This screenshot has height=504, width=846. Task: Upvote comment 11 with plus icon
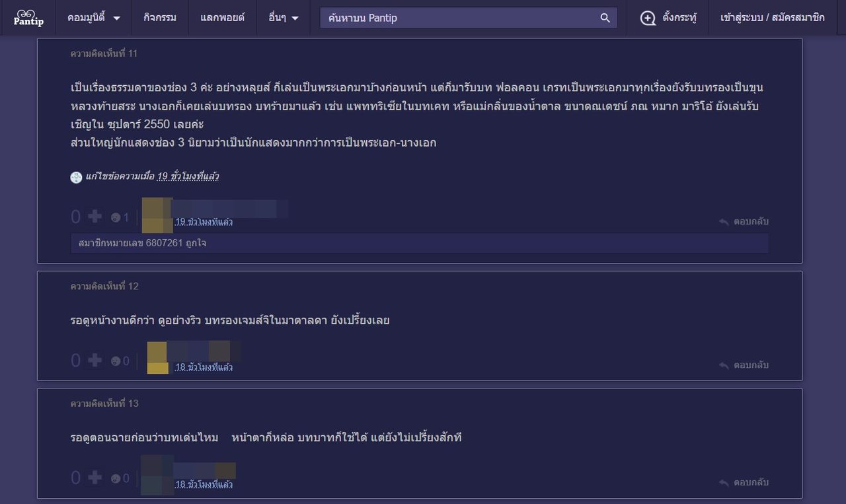[95, 216]
